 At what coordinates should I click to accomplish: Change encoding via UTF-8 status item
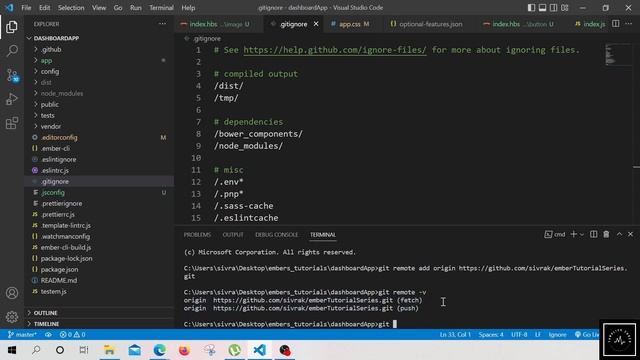(x=519, y=335)
